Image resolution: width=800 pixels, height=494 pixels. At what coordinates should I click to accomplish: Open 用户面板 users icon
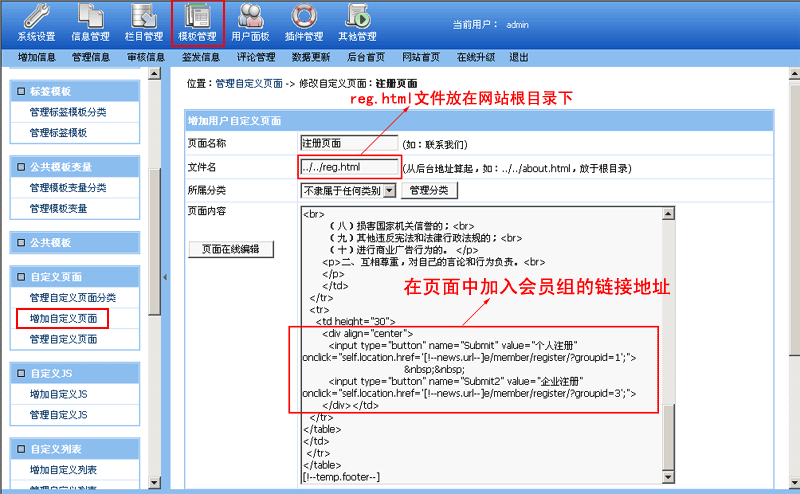click(250, 17)
